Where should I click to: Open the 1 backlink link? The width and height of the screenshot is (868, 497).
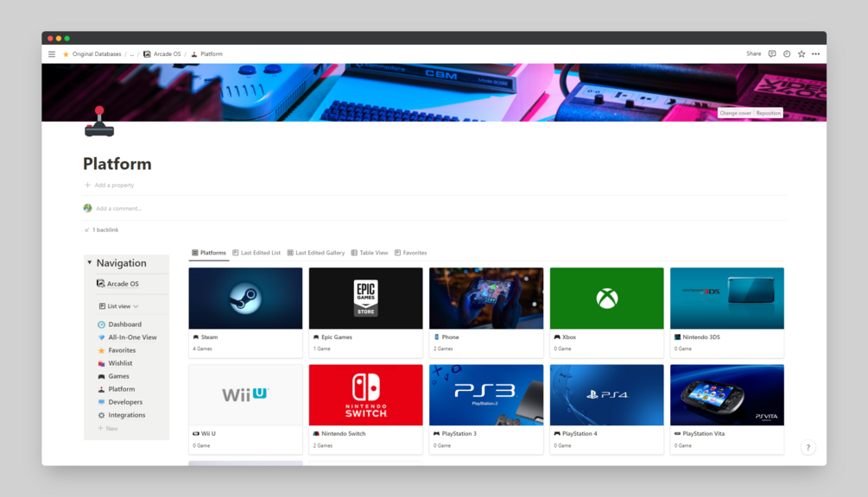tap(101, 230)
